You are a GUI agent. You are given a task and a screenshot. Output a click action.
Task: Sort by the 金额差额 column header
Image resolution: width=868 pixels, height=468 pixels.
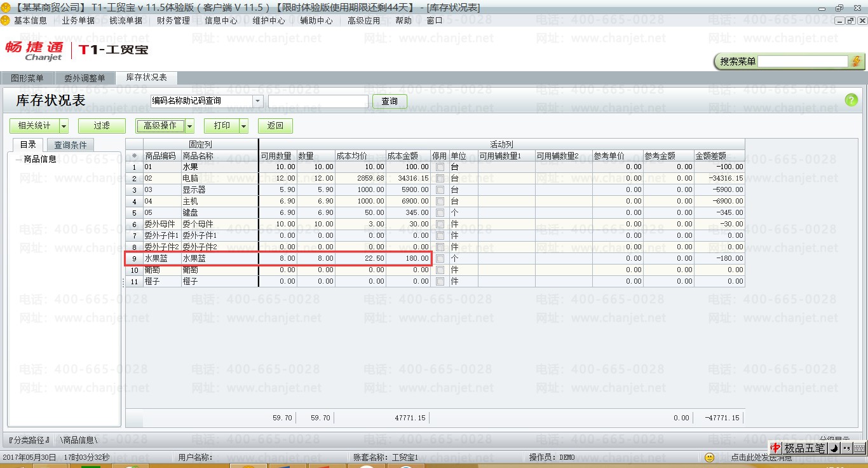pos(719,156)
